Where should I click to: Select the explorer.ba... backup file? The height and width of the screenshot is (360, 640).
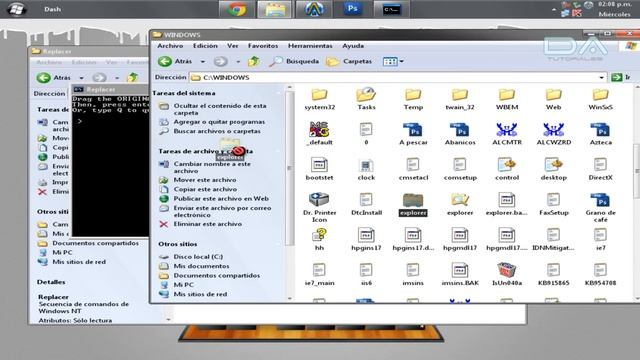[x=507, y=204]
